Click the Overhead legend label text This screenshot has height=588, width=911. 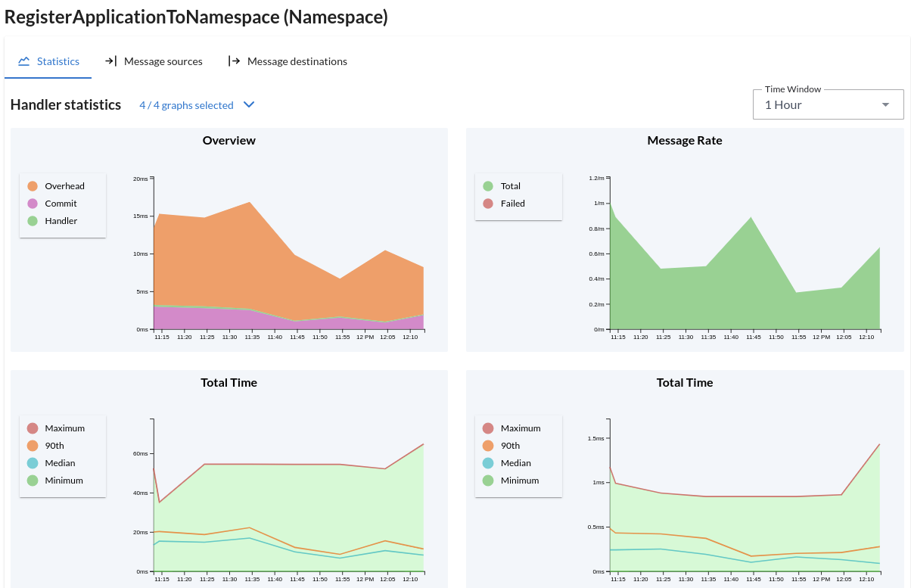coord(64,185)
